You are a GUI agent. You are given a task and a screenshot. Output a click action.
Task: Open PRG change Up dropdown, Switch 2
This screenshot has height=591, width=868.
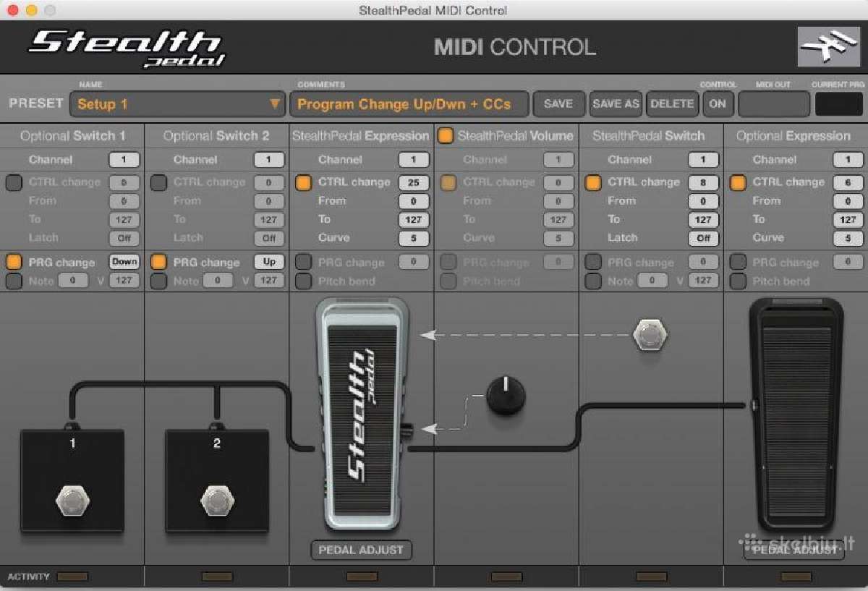(269, 263)
